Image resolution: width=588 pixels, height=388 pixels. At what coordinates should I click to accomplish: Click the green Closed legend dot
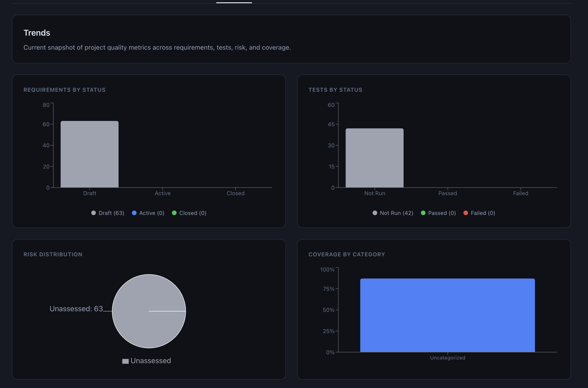174,213
